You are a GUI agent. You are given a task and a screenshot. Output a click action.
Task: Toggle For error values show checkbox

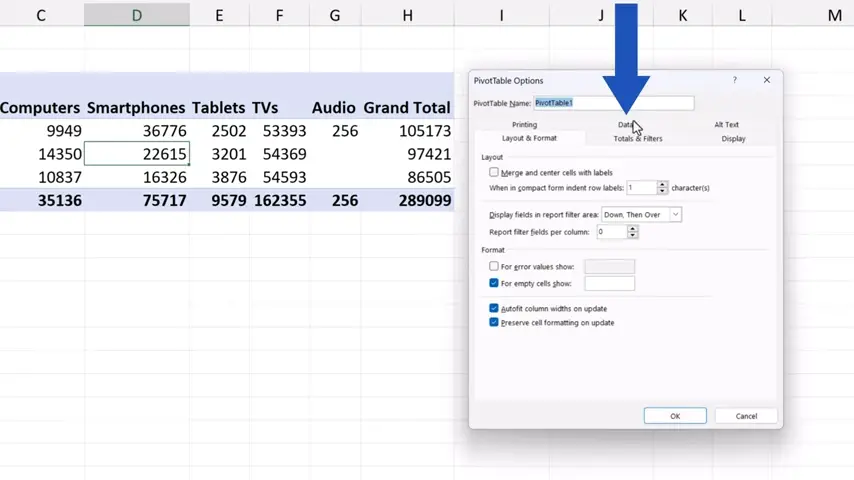(x=494, y=267)
